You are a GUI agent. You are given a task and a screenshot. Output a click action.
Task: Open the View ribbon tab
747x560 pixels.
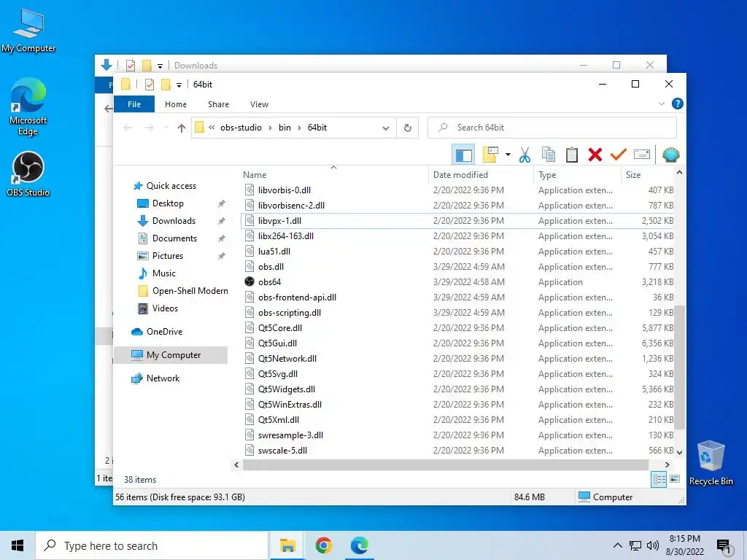coord(259,104)
